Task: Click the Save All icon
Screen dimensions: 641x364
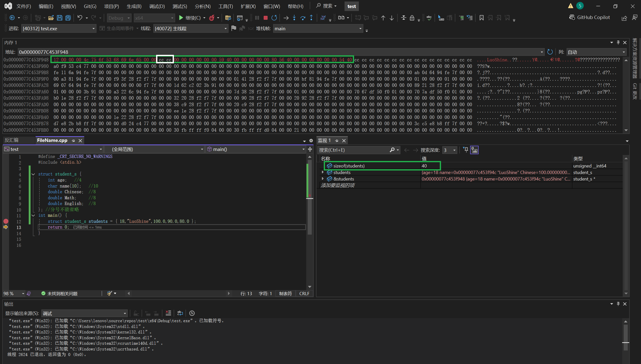Action: 68,18
